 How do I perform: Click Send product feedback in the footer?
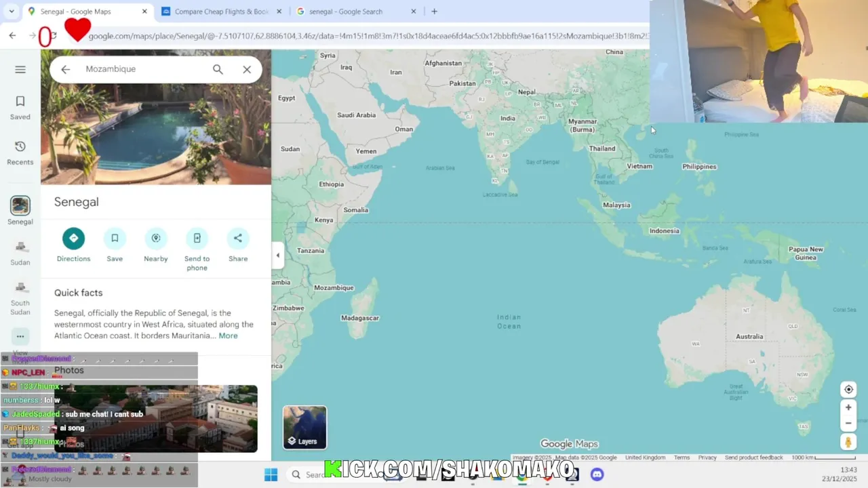(x=753, y=457)
